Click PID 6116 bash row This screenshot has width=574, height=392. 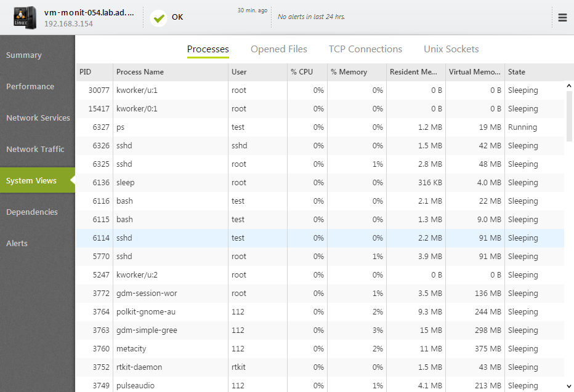[320, 201]
